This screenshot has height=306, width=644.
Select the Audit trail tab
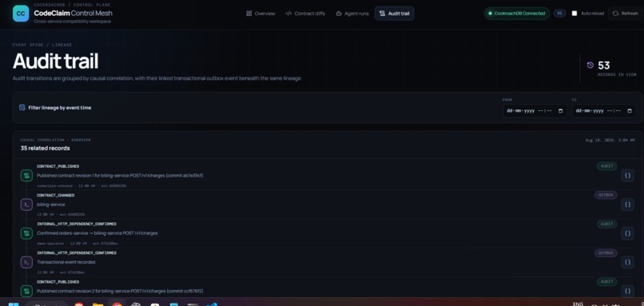[394, 14]
